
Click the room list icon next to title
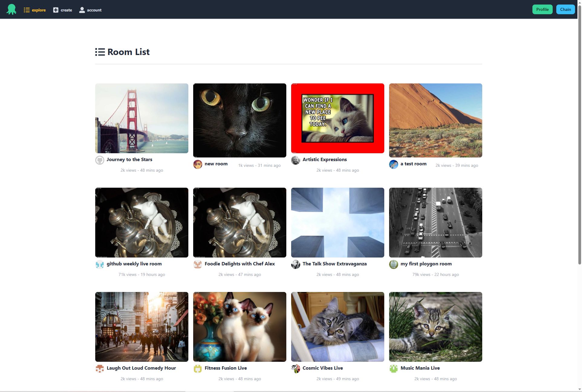click(100, 52)
